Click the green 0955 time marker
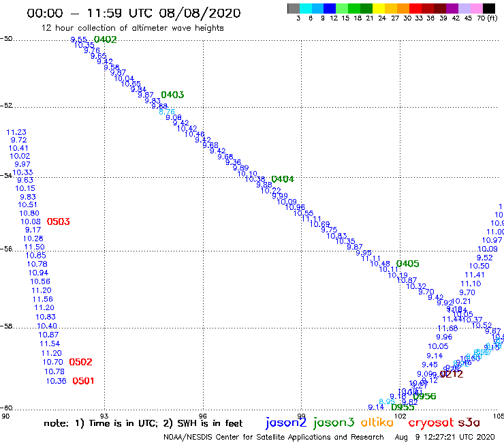The image size is (504, 443). (x=403, y=407)
